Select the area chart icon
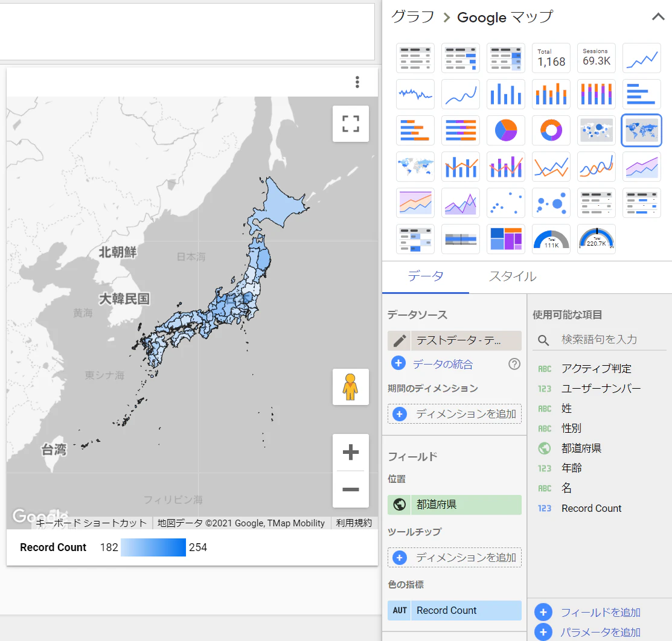 point(642,166)
